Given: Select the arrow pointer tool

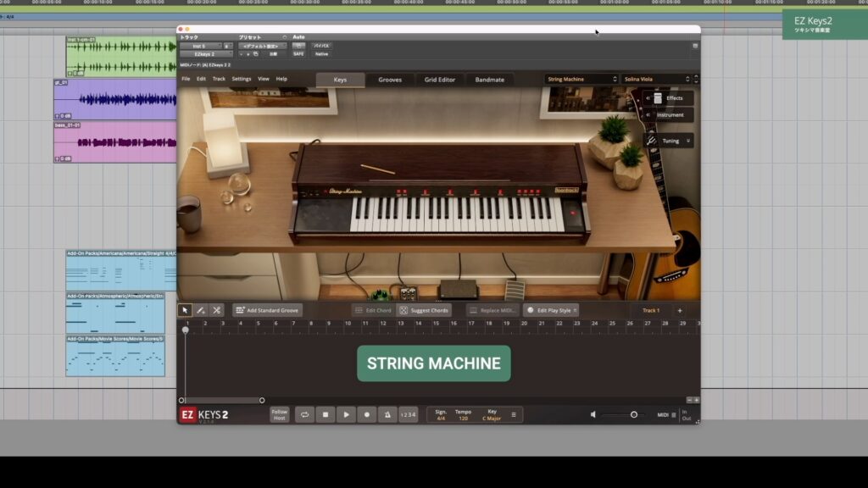Looking at the screenshot, I should [185, 311].
